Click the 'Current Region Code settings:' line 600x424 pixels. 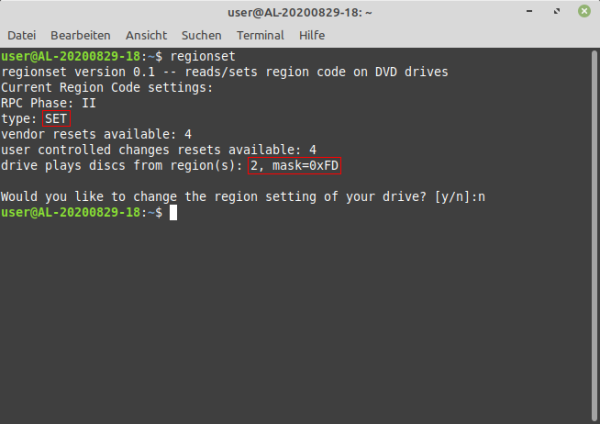[107, 88]
